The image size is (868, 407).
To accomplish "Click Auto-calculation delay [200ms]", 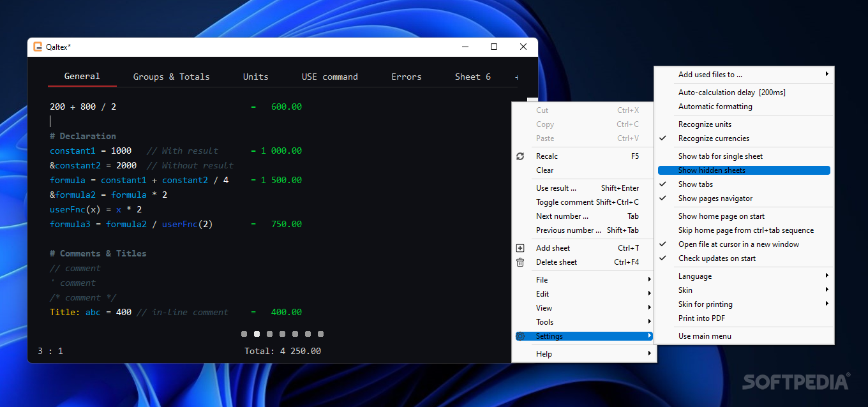I will tap(744, 93).
